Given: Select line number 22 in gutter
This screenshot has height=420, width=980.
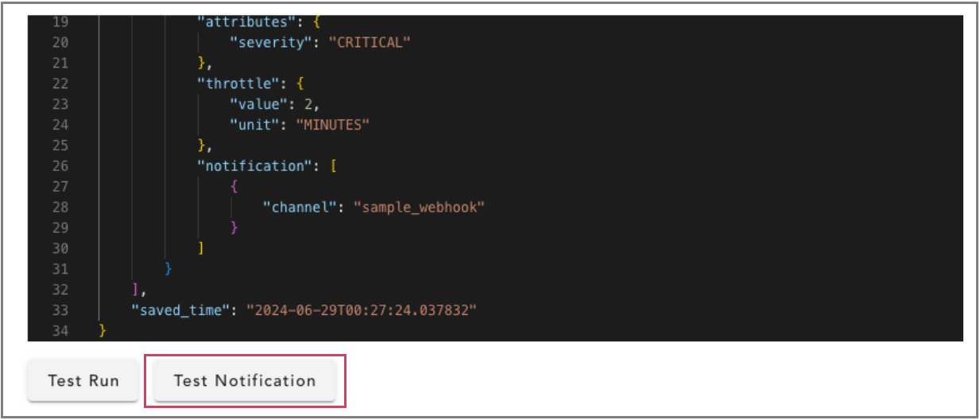Looking at the screenshot, I should pos(59,84).
